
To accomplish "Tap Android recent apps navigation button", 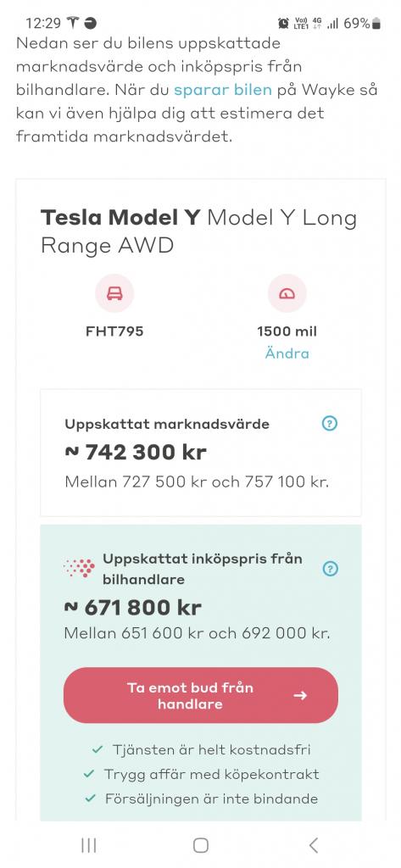I will tap(89, 845).
